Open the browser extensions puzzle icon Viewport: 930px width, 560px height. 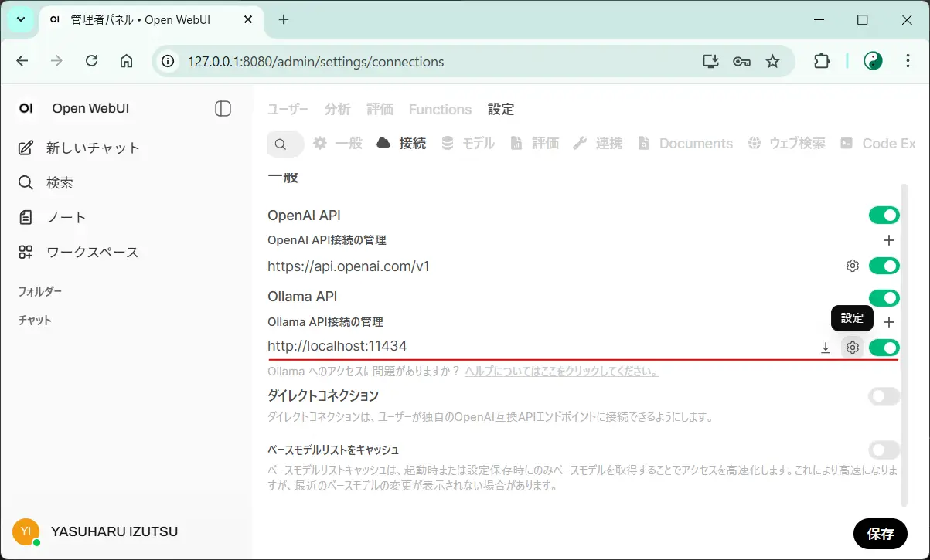(822, 61)
